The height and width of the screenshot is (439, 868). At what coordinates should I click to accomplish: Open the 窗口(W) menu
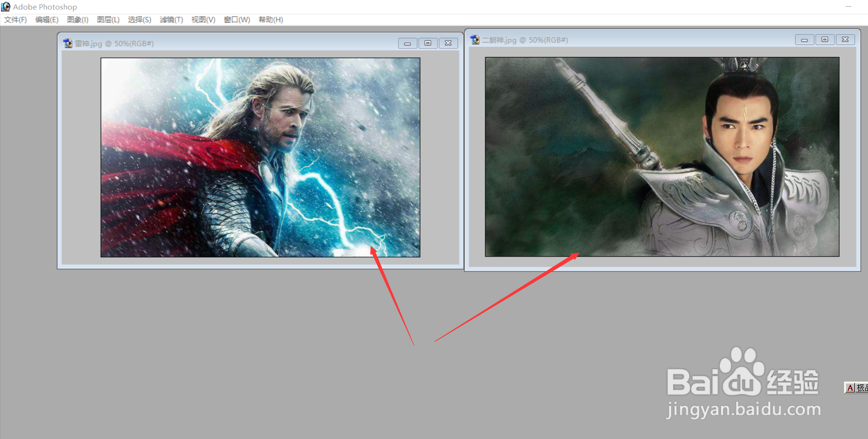click(237, 20)
